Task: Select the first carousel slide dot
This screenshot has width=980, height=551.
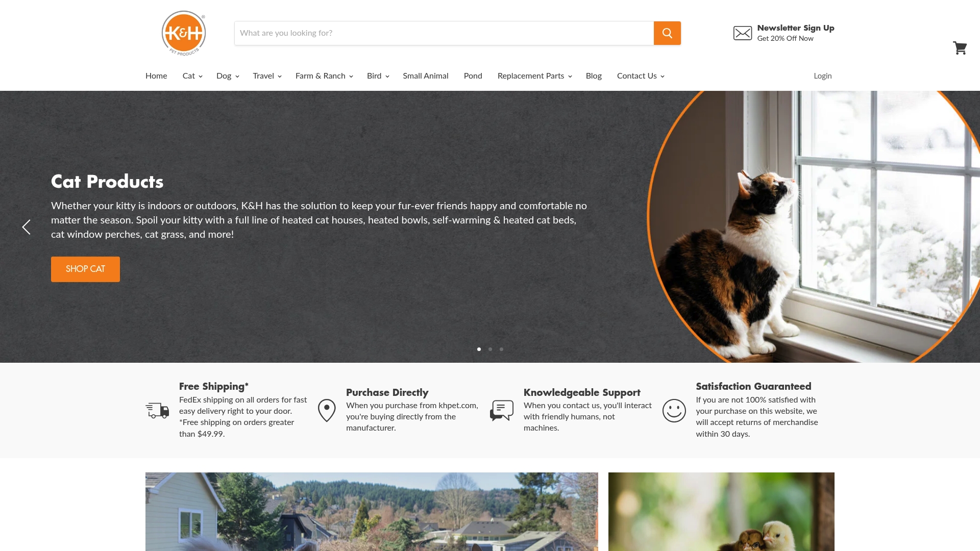Action: 479,349
